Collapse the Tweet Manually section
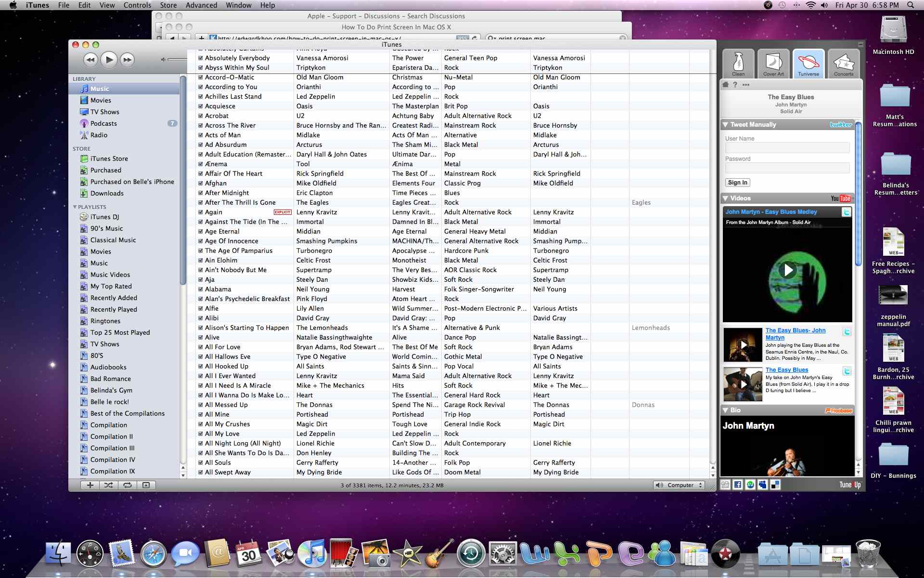Image resolution: width=924 pixels, height=578 pixels. (725, 125)
